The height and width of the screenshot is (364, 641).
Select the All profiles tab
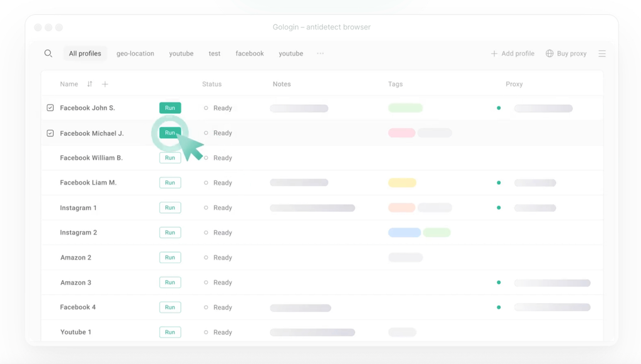[85, 54]
